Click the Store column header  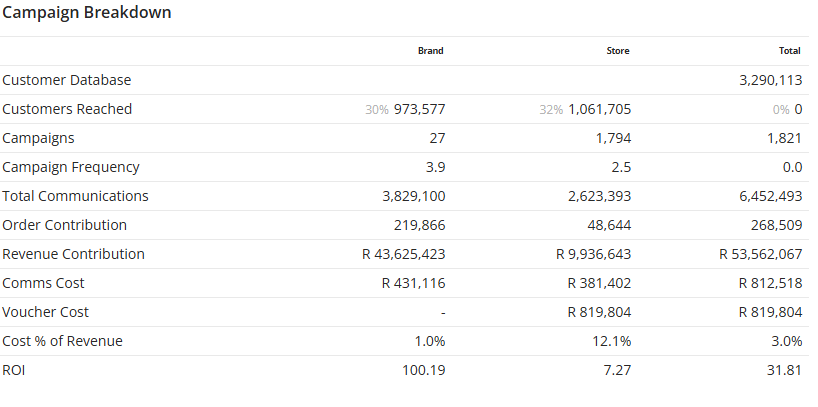pos(618,51)
